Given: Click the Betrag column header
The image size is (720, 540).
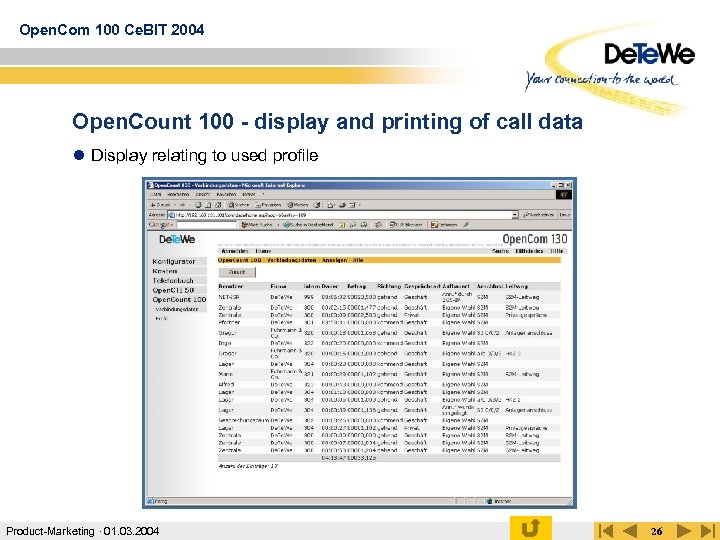Looking at the screenshot, I should [x=356, y=286].
